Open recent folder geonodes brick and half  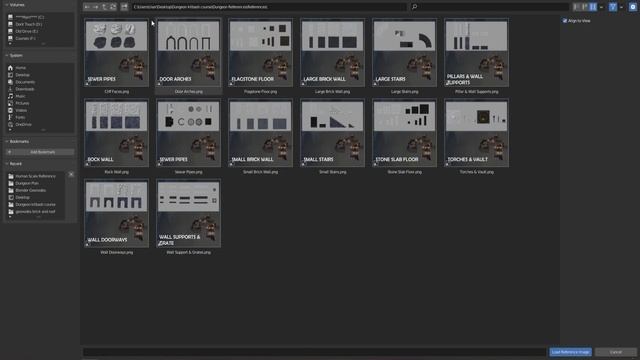[x=36, y=212]
